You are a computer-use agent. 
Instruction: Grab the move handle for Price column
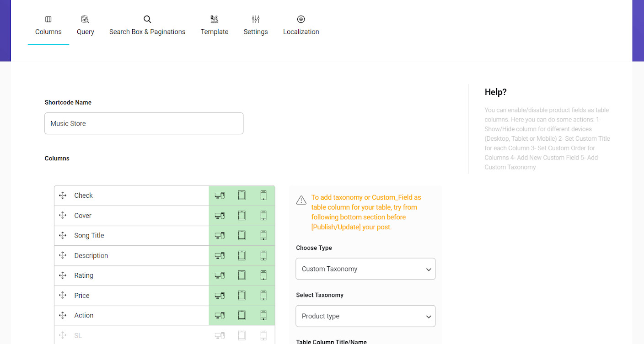click(x=63, y=296)
